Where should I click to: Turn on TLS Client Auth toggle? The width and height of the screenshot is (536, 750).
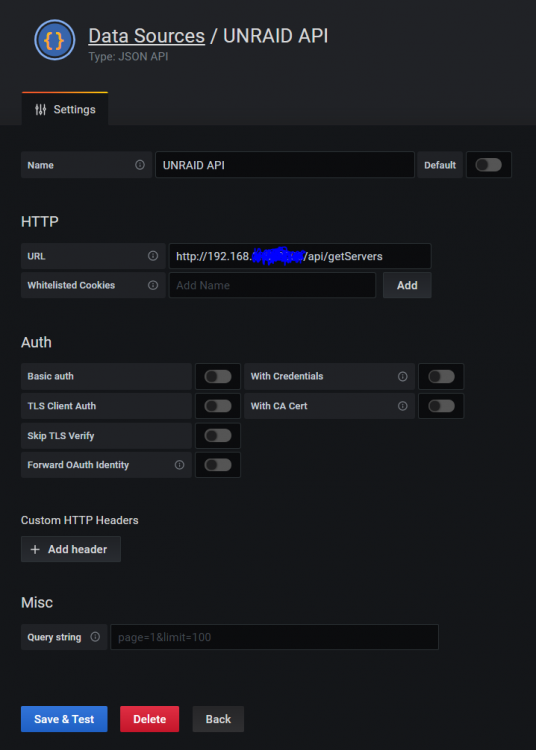pyautogui.click(x=218, y=406)
